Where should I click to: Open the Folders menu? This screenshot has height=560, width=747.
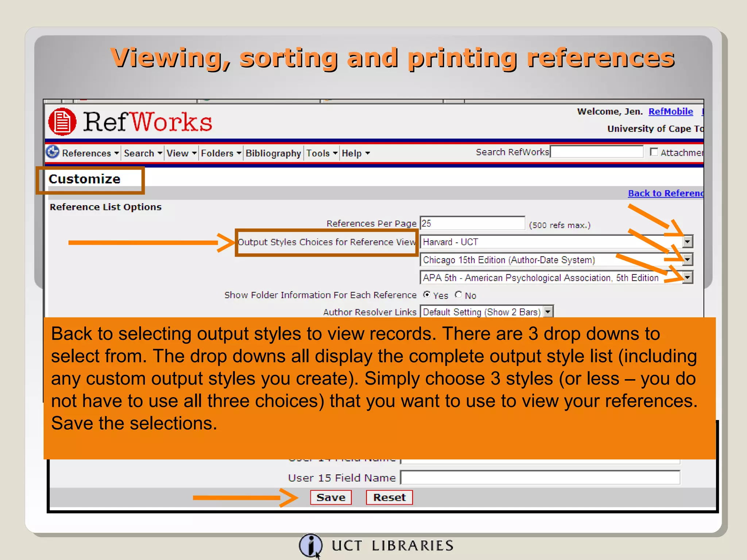(221, 153)
